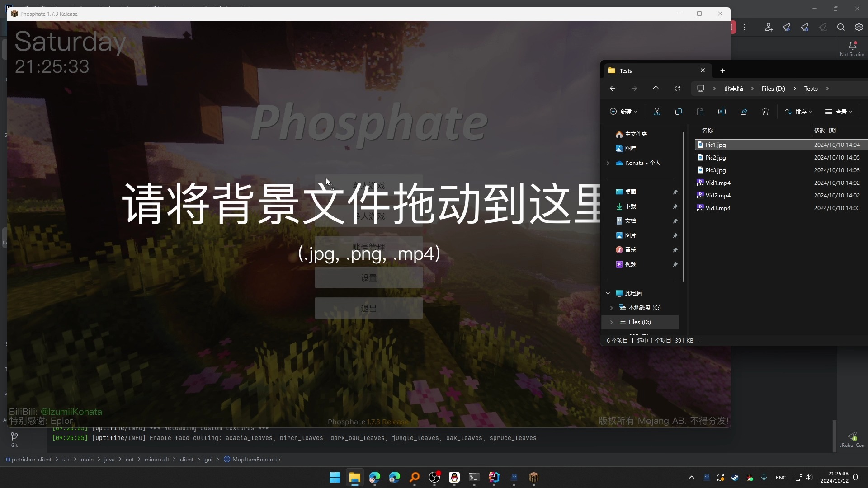Open 文档 quick access folder
The height and width of the screenshot is (488, 868).
[x=626, y=221]
